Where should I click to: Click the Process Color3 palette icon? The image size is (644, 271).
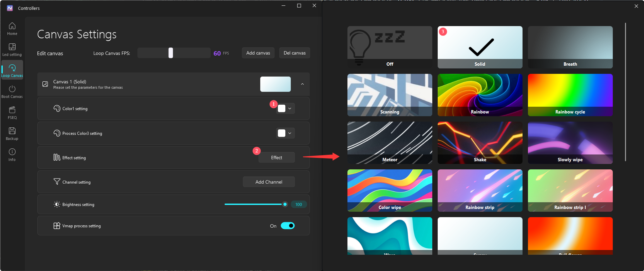tap(57, 133)
